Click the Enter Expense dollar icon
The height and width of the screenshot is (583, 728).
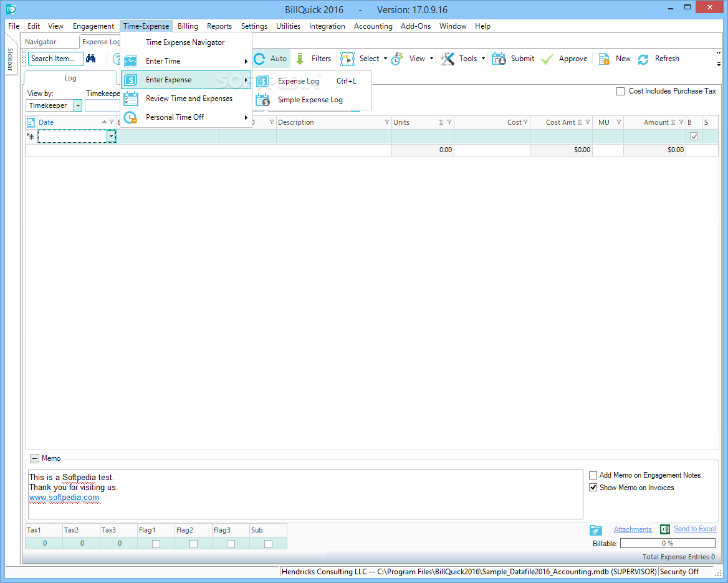click(x=131, y=80)
